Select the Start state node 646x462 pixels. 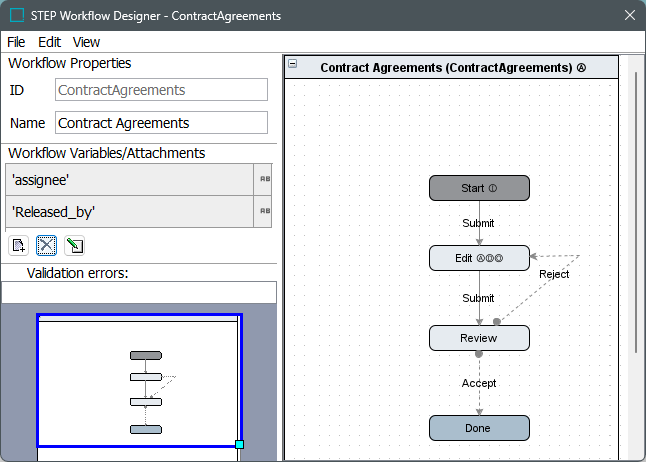pos(479,188)
